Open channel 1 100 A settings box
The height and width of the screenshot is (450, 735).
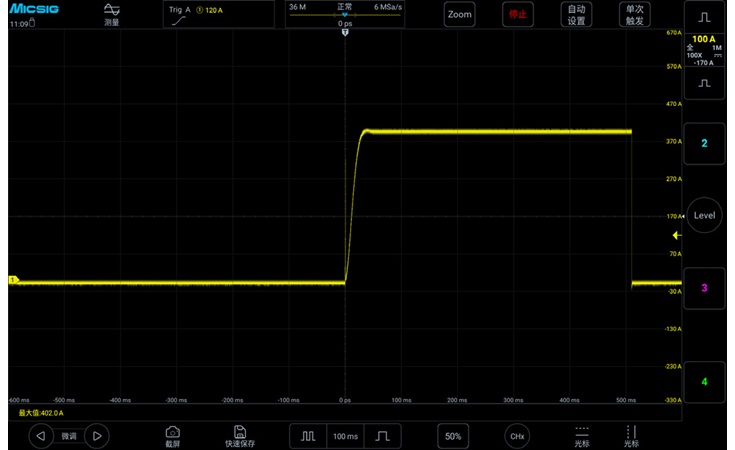pos(704,49)
